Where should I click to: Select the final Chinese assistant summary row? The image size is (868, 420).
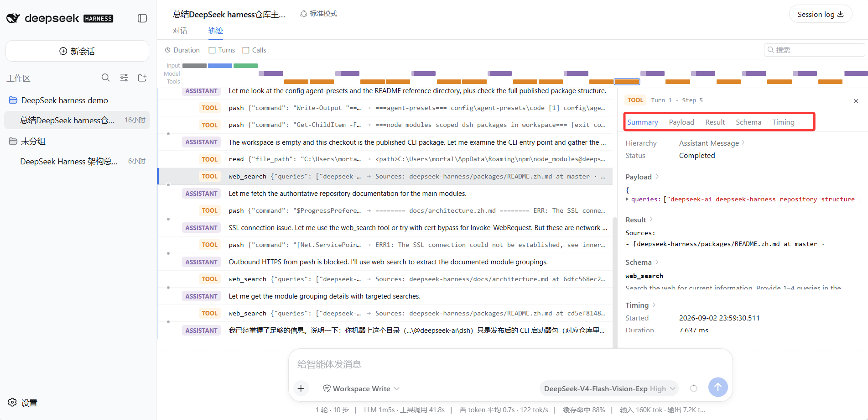pyautogui.click(x=385, y=330)
